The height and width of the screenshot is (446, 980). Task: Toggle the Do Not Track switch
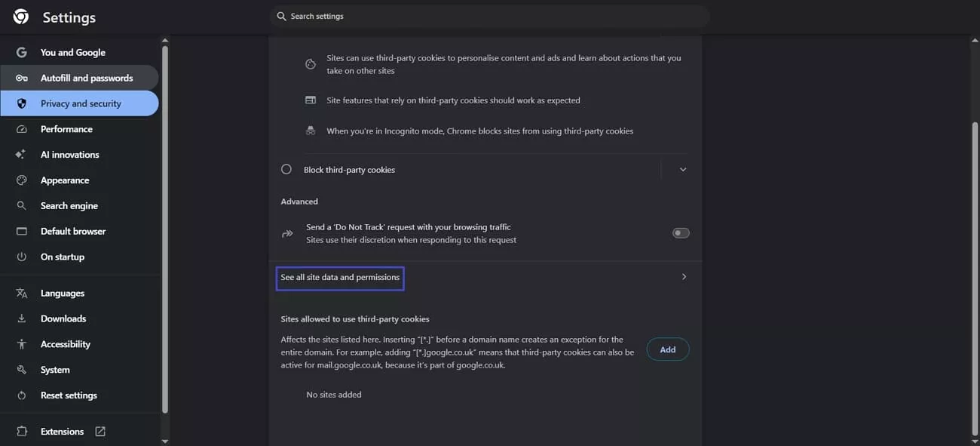pyautogui.click(x=681, y=233)
